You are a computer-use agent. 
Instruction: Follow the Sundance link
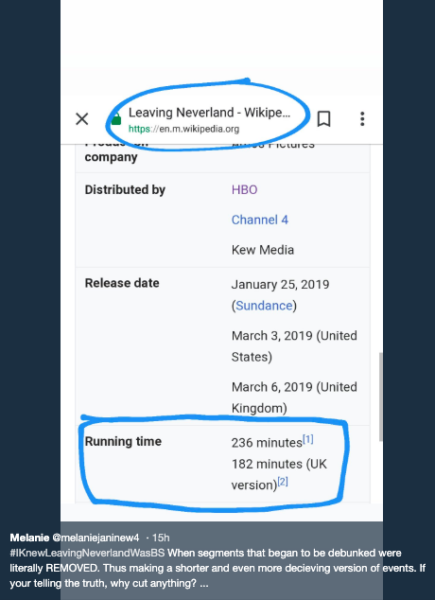click(x=264, y=306)
